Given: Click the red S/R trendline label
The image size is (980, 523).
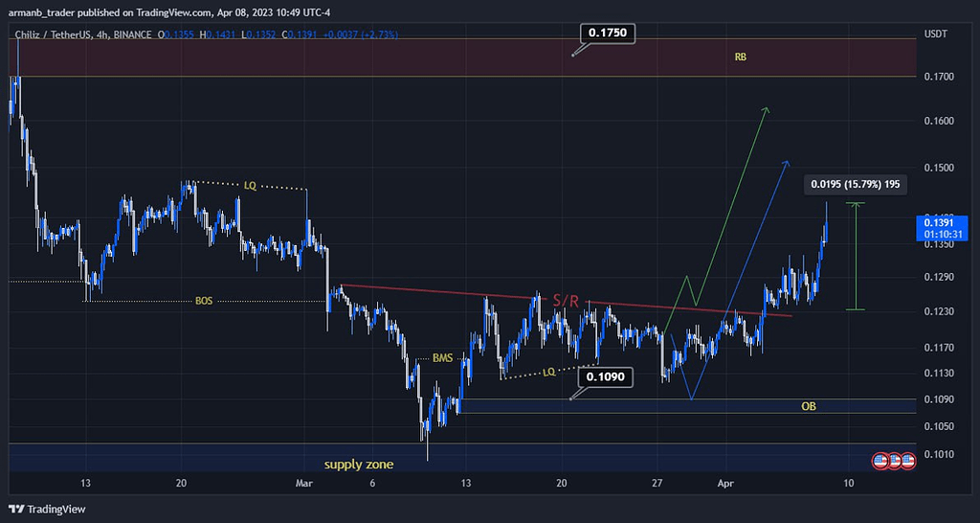Looking at the screenshot, I should [x=566, y=301].
